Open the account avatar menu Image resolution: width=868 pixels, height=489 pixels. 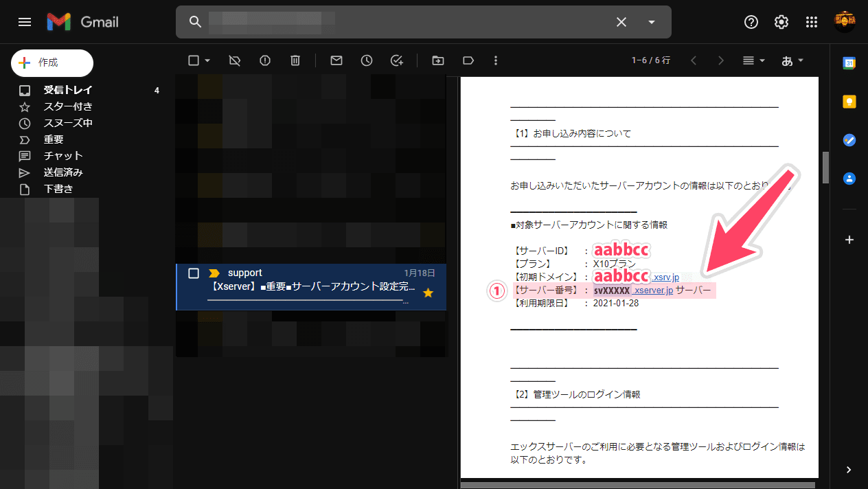pyautogui.click(x=845, y=22)
